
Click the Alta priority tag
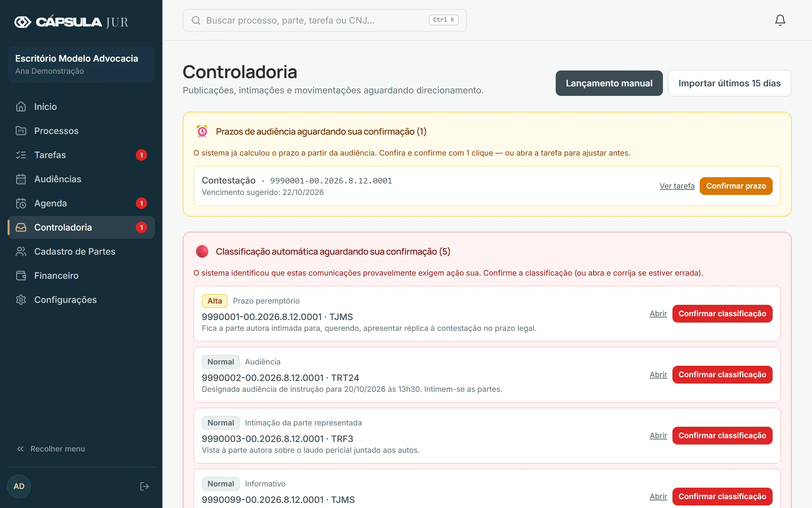(x=214, y=301)
